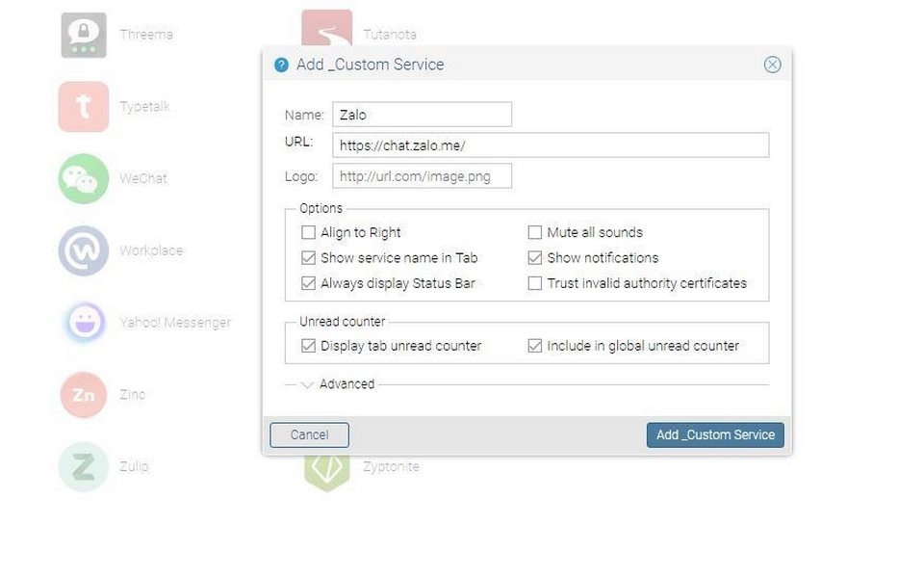Image resolution: width=924 pixels, height=578 pixels.
Task: Click the blue help question mark icon
Action: coord(281,65)
